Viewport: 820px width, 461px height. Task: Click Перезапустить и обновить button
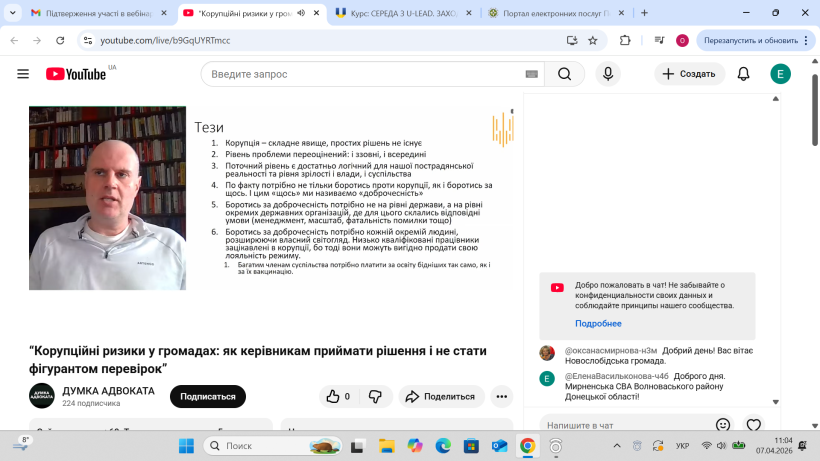[751, 40]
